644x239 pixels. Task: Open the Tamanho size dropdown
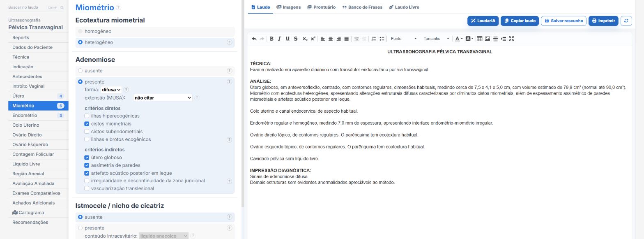(x=437, y=39)
